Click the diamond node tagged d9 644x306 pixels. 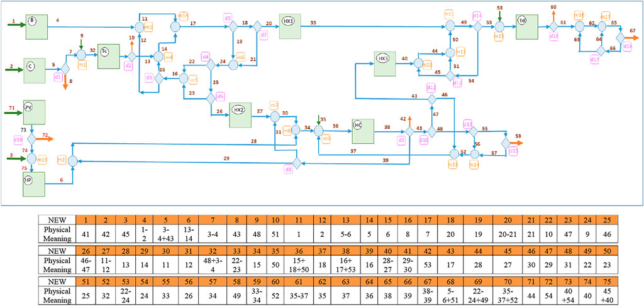pos(409,132)
